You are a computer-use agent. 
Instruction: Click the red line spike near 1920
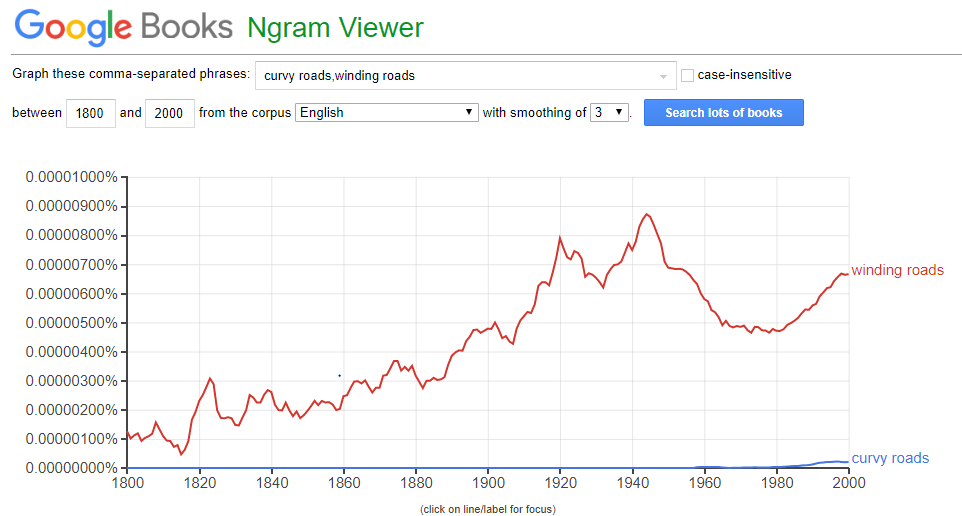tap(560, 238)
